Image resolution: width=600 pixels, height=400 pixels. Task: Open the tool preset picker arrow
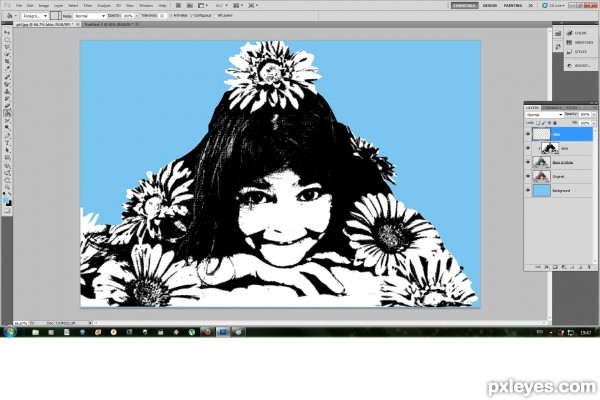15,16
